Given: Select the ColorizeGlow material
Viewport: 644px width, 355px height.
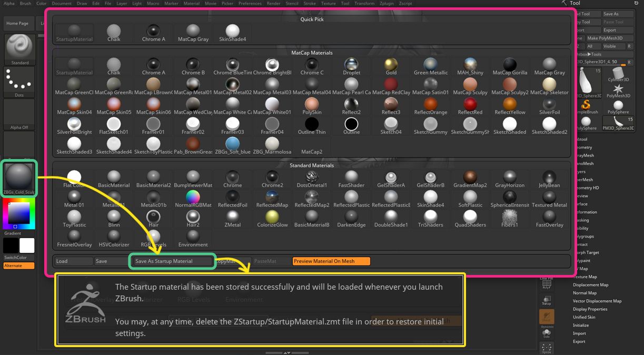Looking at the screenshot, I should point(272,219).
